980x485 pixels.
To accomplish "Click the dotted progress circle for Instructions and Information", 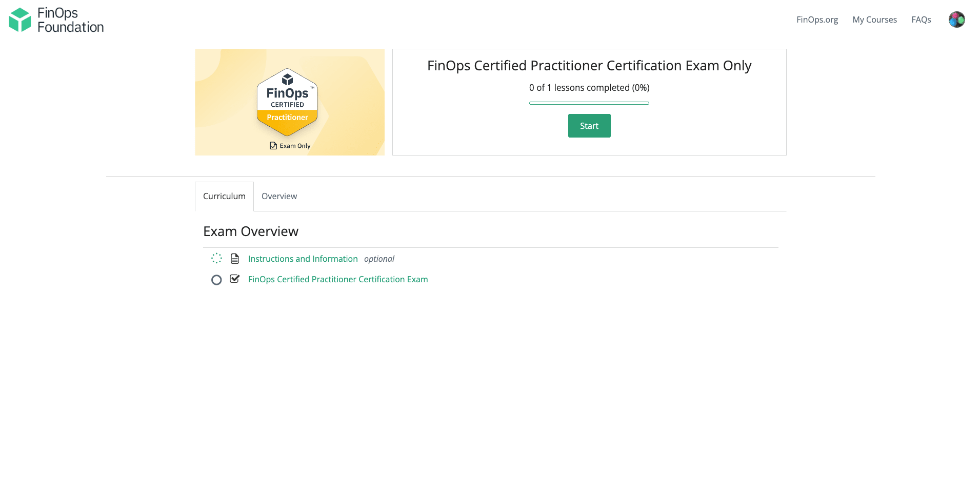I will 216,259.
